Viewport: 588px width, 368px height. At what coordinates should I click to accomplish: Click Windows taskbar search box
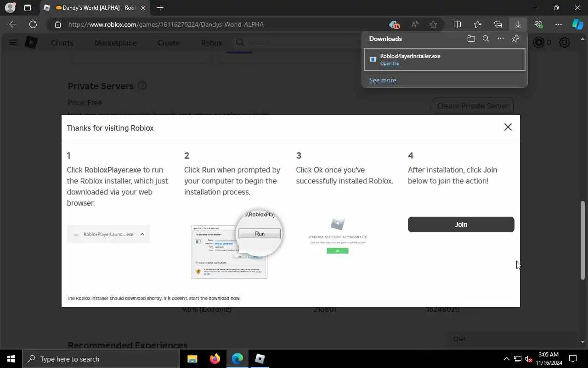pyautogui.click(x=101, y=359)
